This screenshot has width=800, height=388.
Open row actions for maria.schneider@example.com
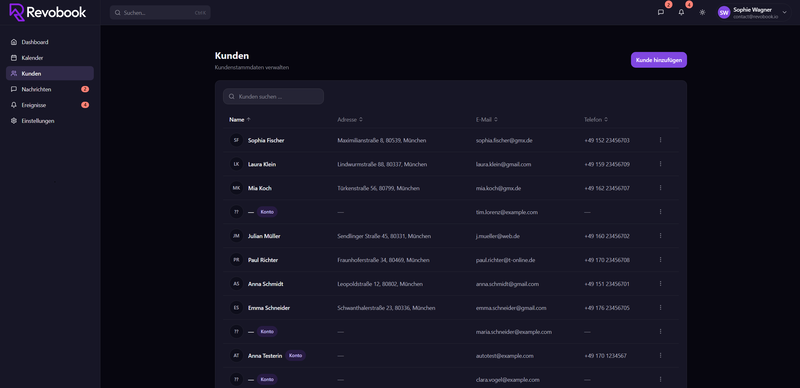tap(660, 331)
